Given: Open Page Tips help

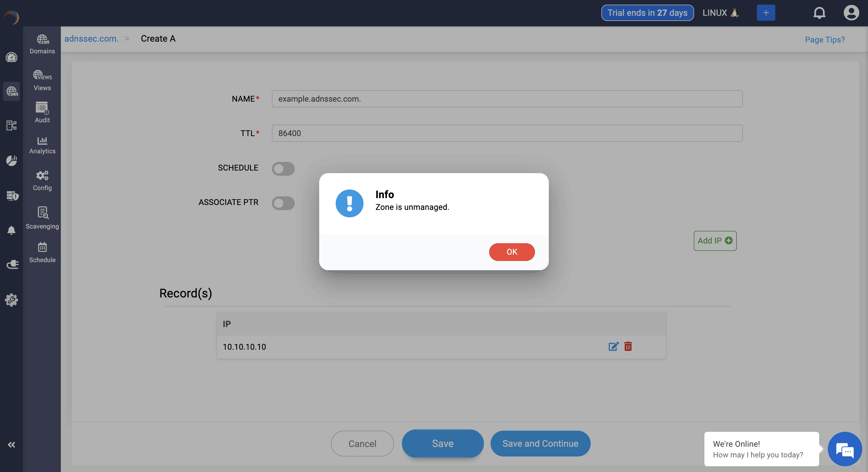Looking at the screenshot, I should [x=825, y=40].
